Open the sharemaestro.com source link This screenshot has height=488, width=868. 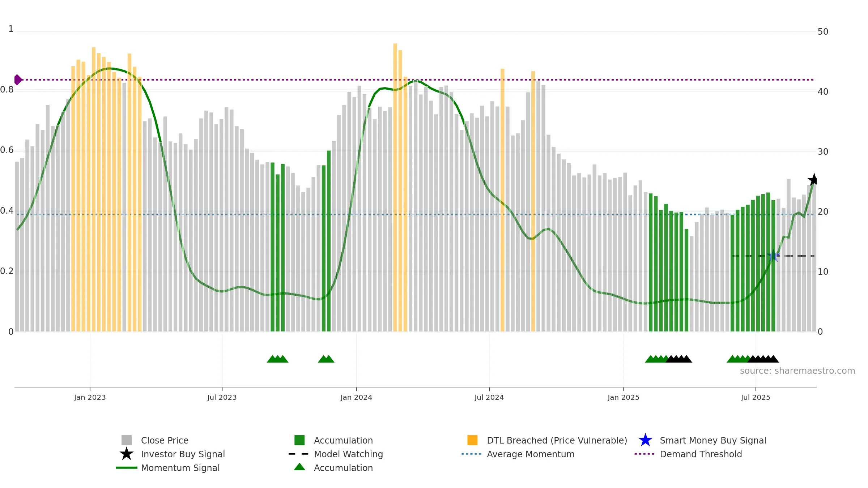[x=797, y=371]
